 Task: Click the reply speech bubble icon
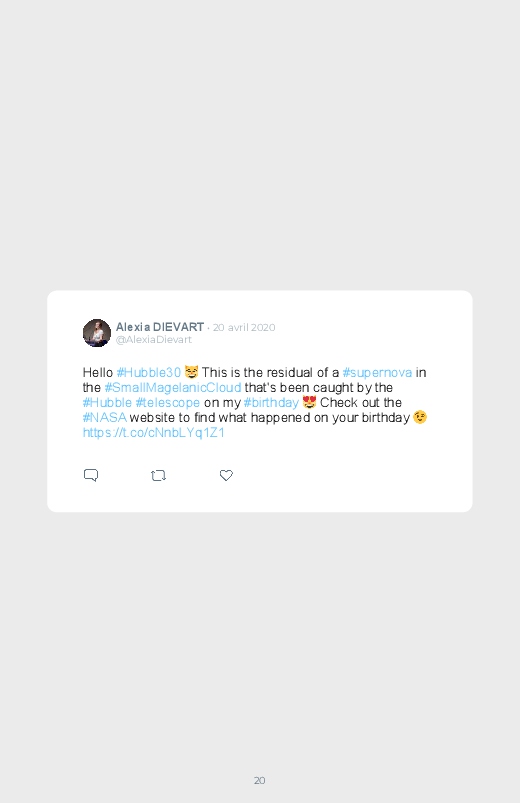pos(91,475)
